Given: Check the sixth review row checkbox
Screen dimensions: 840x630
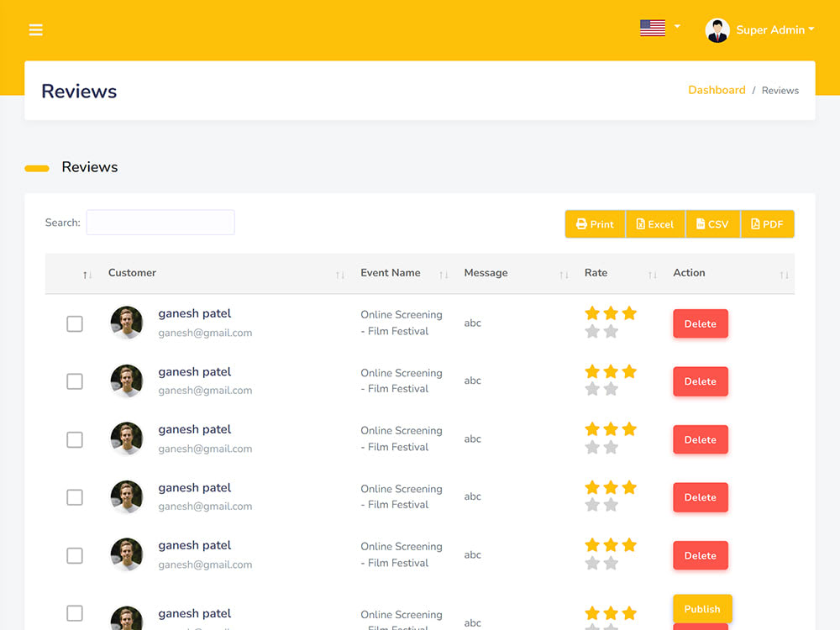Looking at the screenshot, I should coord(75,613).
